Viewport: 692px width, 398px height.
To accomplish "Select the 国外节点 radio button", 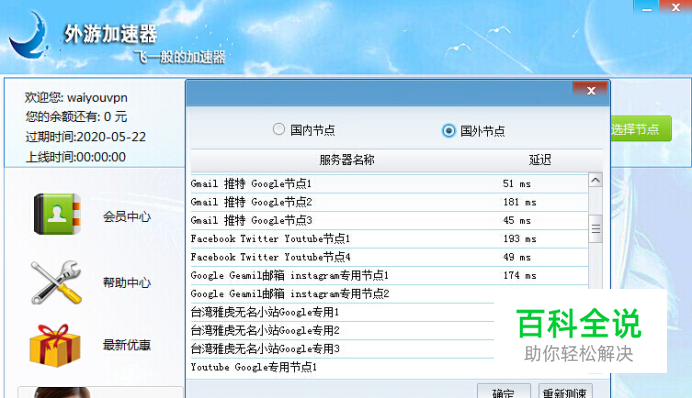I will point(448,131).
